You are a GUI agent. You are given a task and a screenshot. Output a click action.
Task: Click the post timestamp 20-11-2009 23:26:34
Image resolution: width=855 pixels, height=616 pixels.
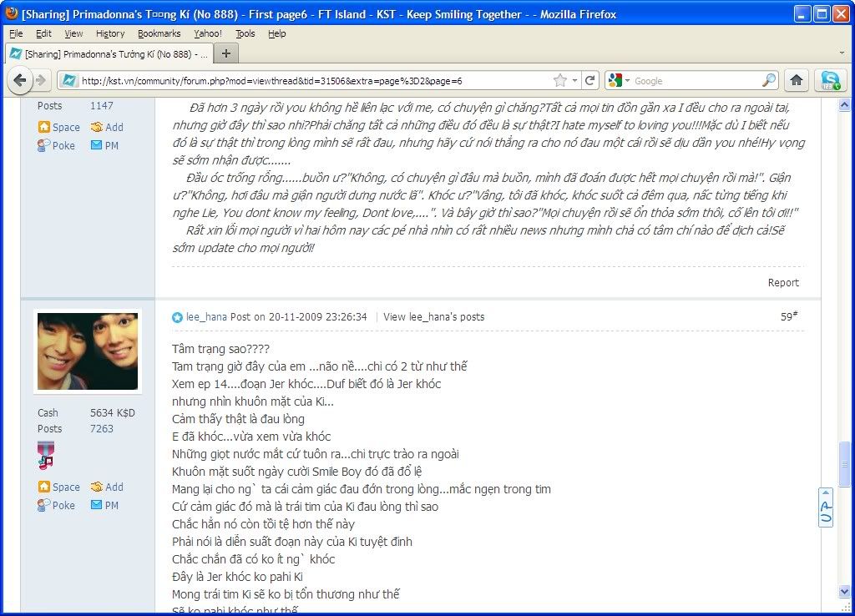point(318,317)
